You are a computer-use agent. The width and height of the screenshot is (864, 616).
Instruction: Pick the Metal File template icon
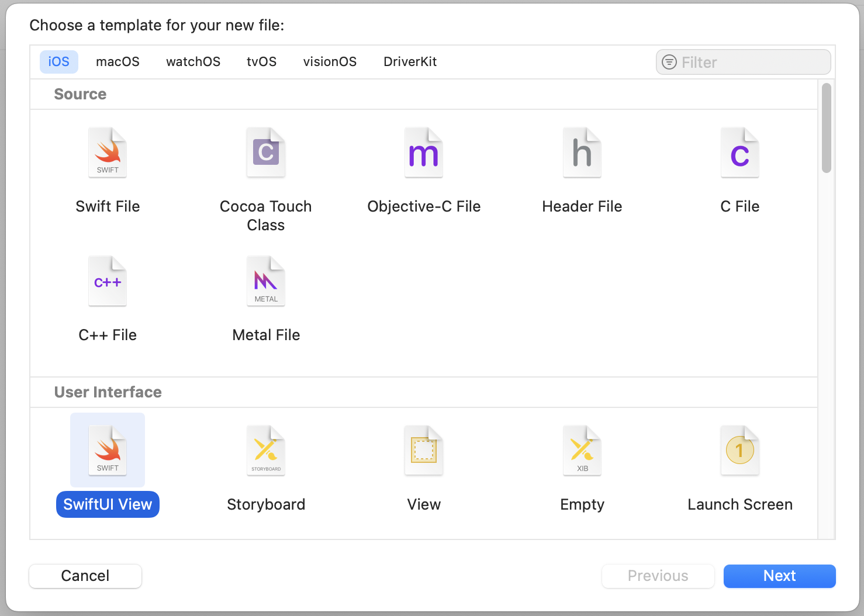[x=266, y=281]
